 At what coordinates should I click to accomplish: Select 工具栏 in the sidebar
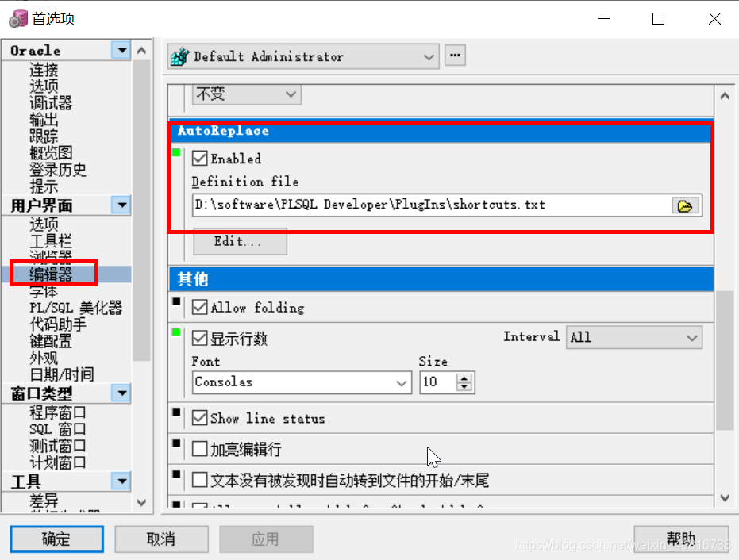[x=51, y=240]
